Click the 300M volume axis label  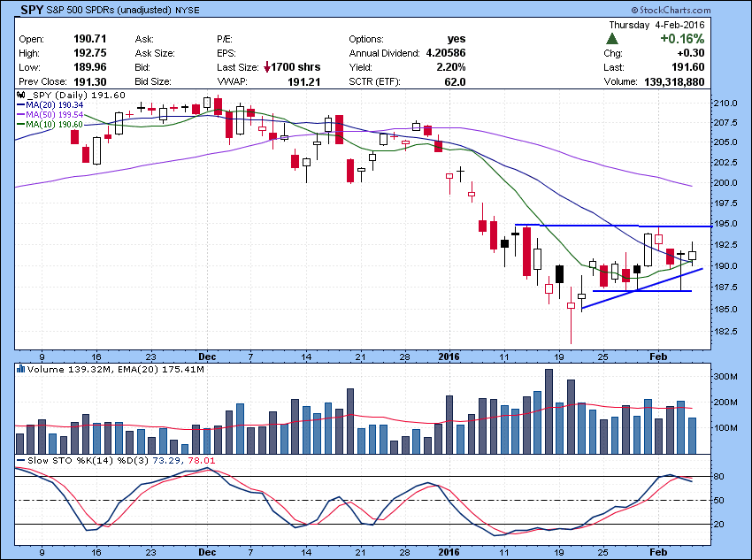click(x=725, y=377)
